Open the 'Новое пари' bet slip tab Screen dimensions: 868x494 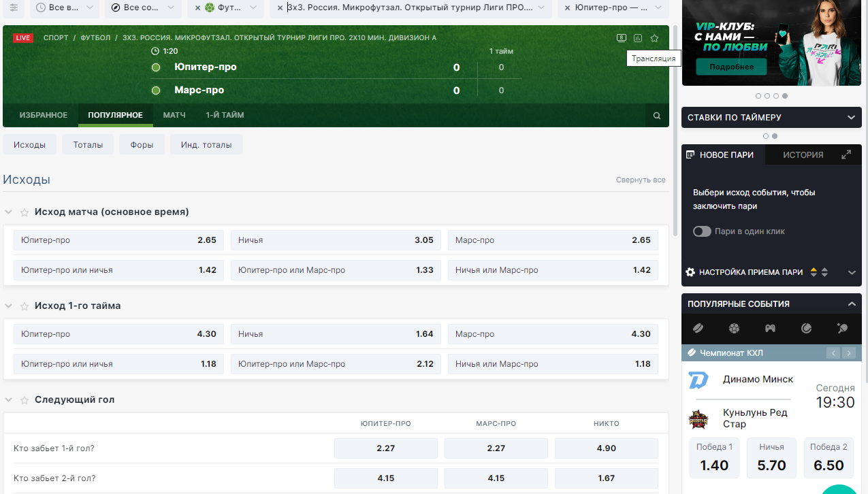coord(723,154)
